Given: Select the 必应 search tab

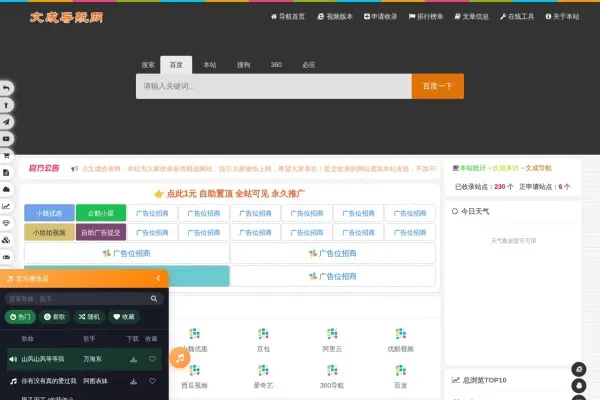Looking at the screenshot, I should [x=308, y=65].
